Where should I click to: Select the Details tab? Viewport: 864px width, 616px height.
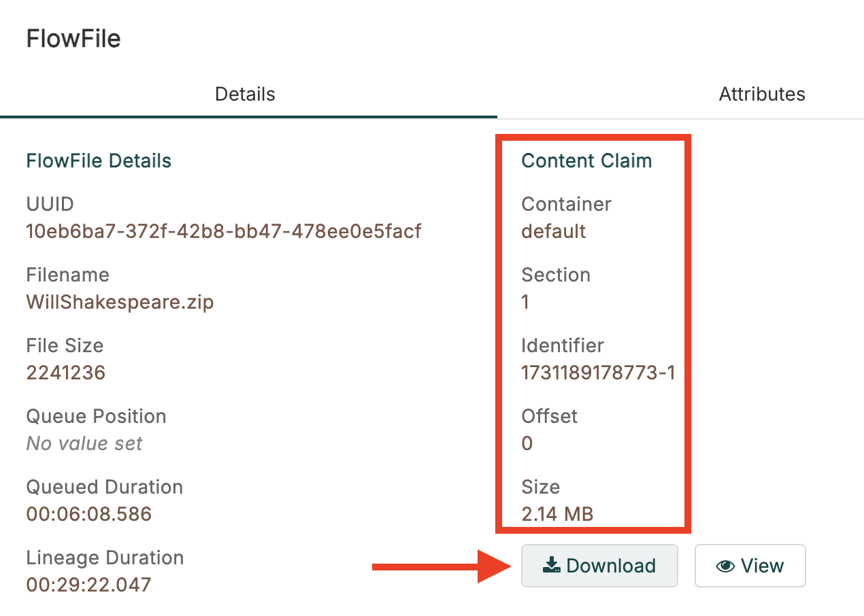click(245, 94)
